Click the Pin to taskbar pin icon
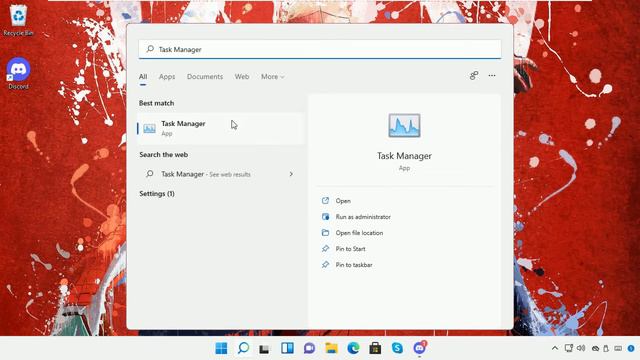Image resolution: width=640 pixels, height=360 pixels. click(325, 264)
